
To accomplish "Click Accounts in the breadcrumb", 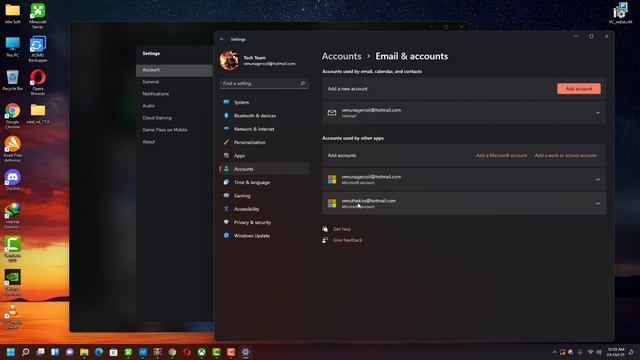I will pos(341,56).
